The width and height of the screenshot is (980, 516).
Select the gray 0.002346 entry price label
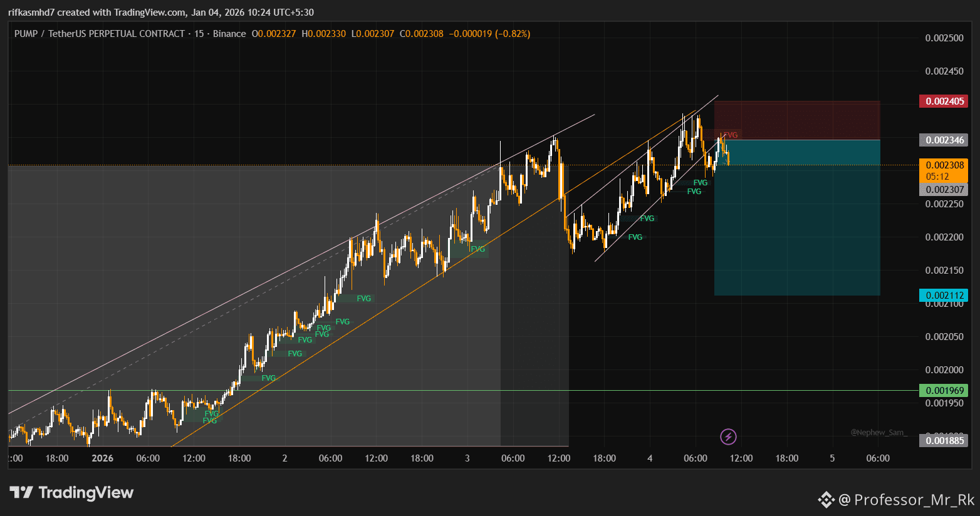(943, 140)
